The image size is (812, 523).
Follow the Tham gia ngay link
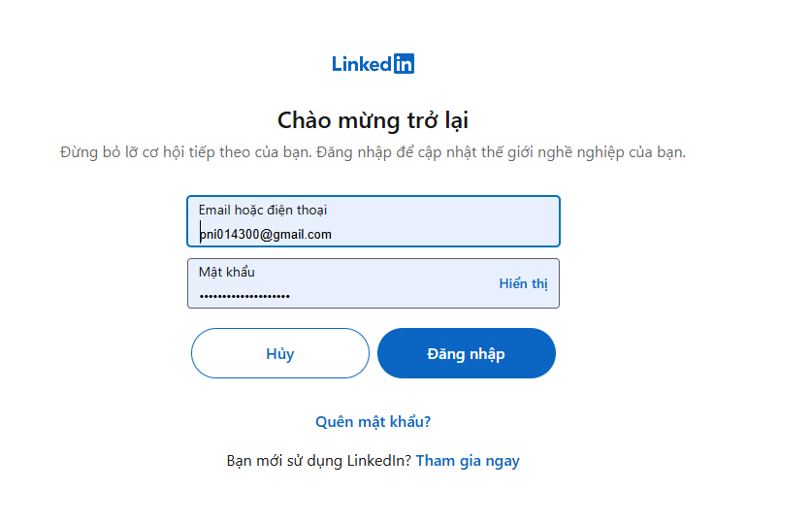click(468, 461)
